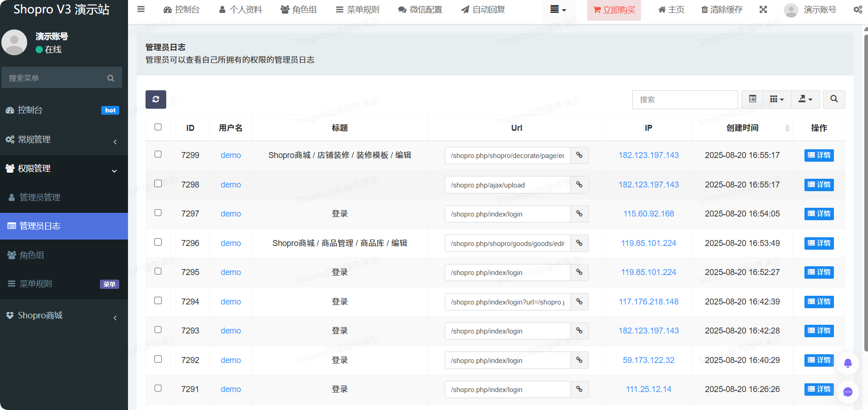Viewport: 868px width, 410px height.
Task: Open 详情 for row 7294
Action: click(x=819, y=302)
